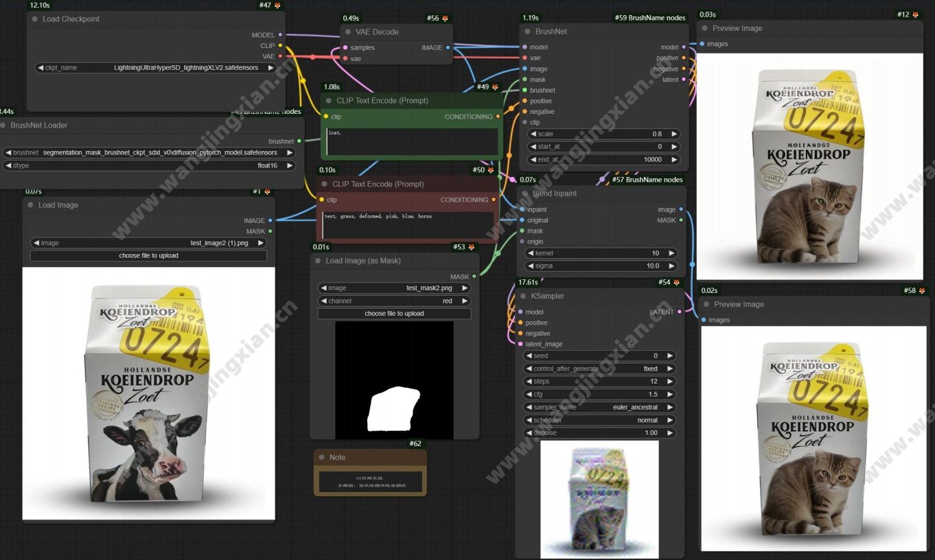Collapse the VAE Decode node via its dot

pyautogui.click(x=347, y=32)
